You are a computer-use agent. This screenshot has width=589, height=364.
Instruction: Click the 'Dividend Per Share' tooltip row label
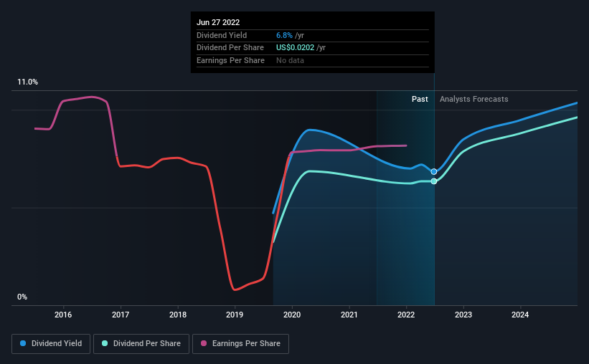click(x=230, y=48)
